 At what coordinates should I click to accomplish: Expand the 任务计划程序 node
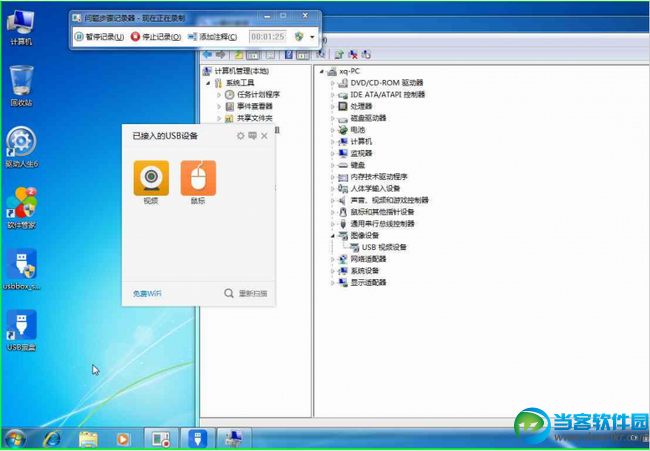click(x=219, y=95)
